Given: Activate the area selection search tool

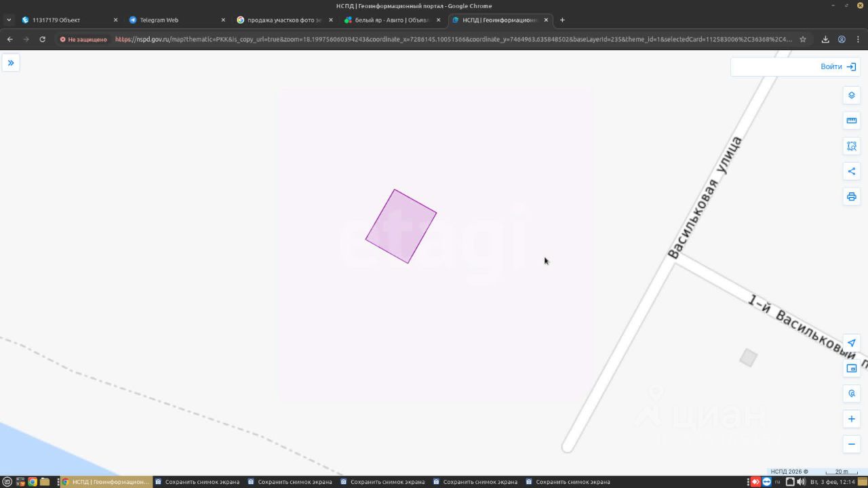Looking at the screenshot, I should pyautogui.click(x=852, y=146).
